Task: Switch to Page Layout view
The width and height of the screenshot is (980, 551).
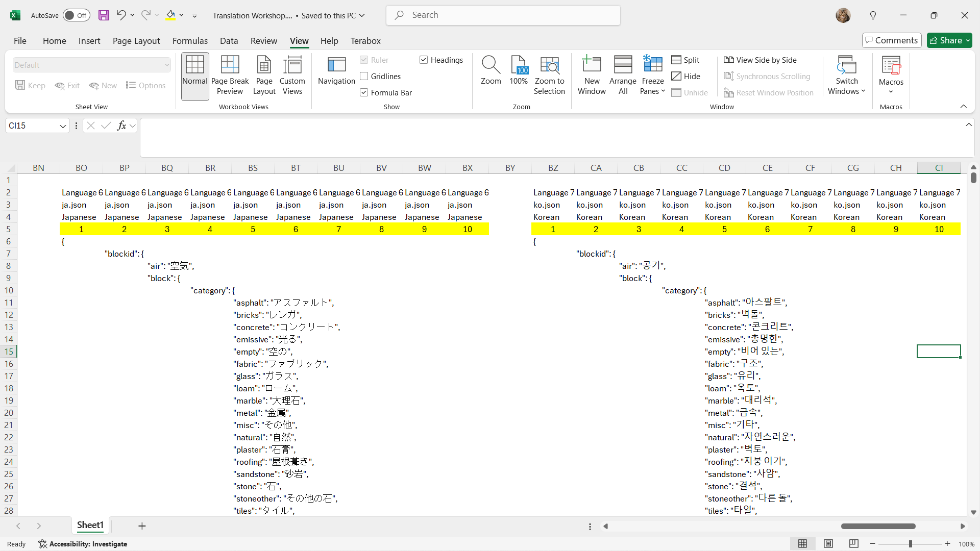Action: coord(264,76)
